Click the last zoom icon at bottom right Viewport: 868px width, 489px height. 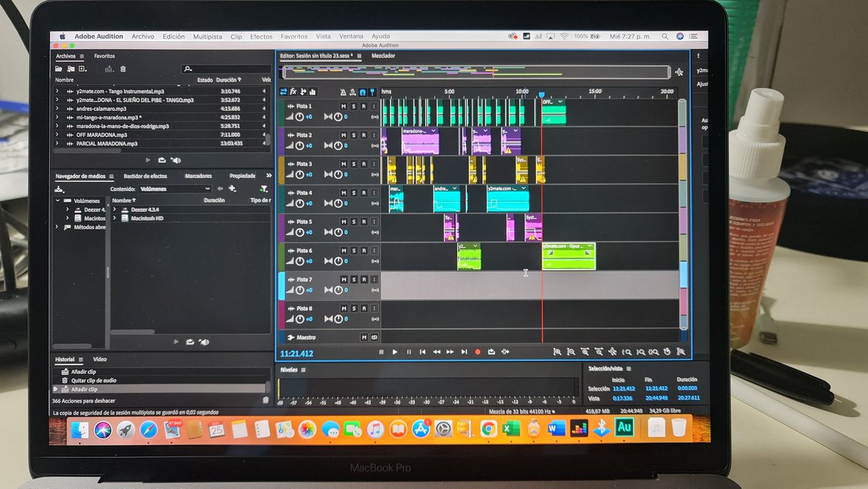(681, 352)
